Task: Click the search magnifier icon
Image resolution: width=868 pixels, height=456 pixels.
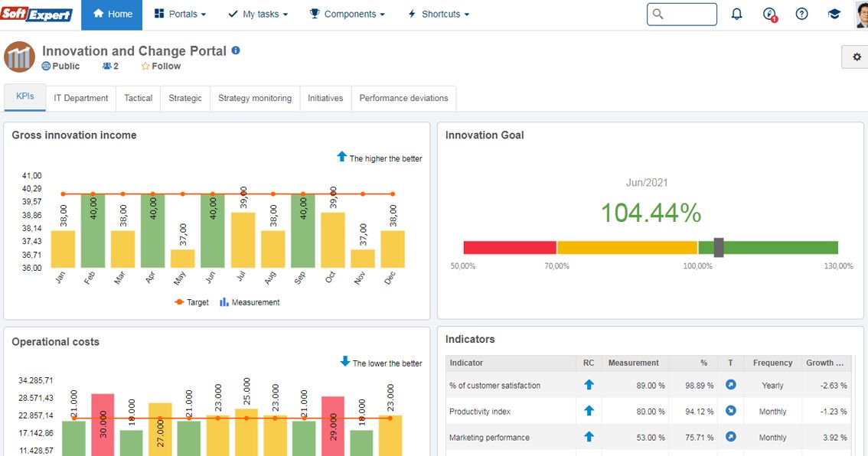Action: coord(658,15)
